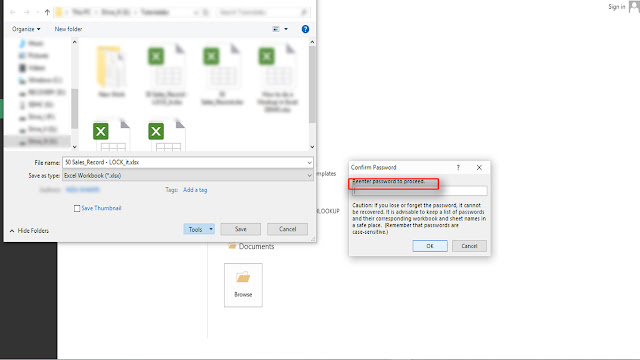Enable the Save Thumbnail checkbox
The image size is (640, 360).
point(77,208)
